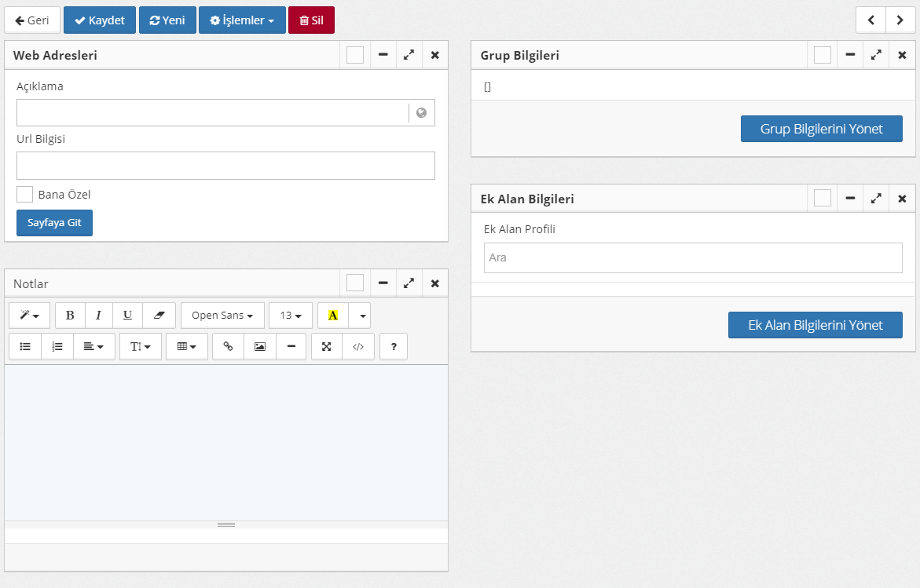Open the Open Sans font dropdown
The height and width of the screenshot is (588, 920).
(x=222, y=316)
